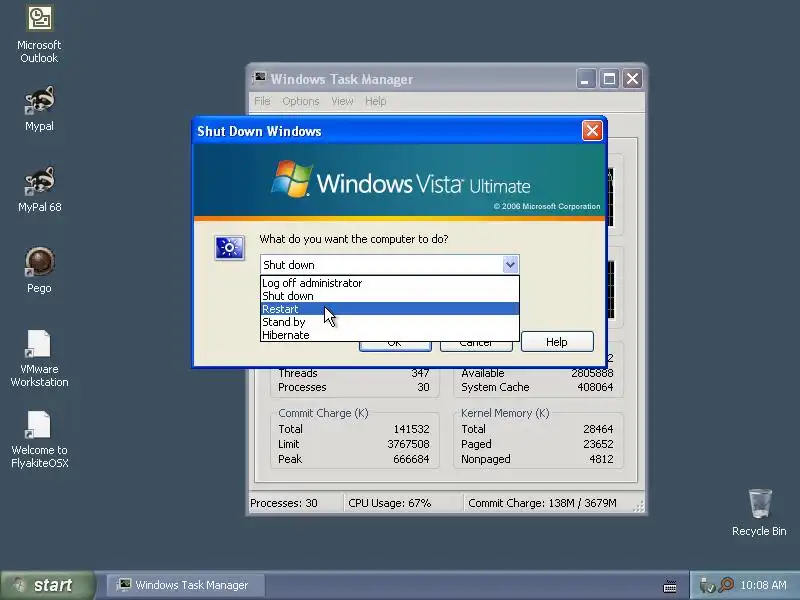Click the Commit Charge Peak value 666684

411,459
